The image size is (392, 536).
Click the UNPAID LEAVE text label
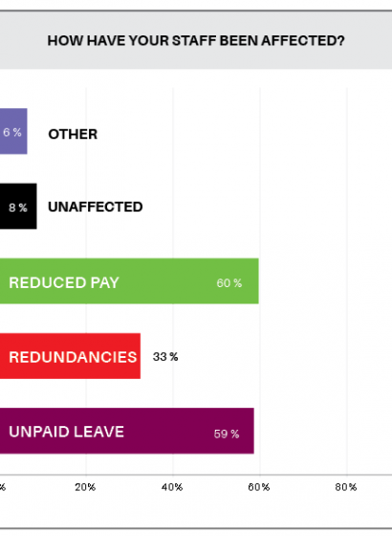[x=67, y=432]
